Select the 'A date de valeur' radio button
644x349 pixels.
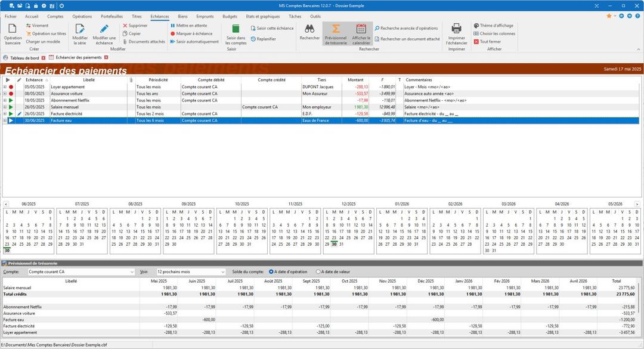pos(318,271)
